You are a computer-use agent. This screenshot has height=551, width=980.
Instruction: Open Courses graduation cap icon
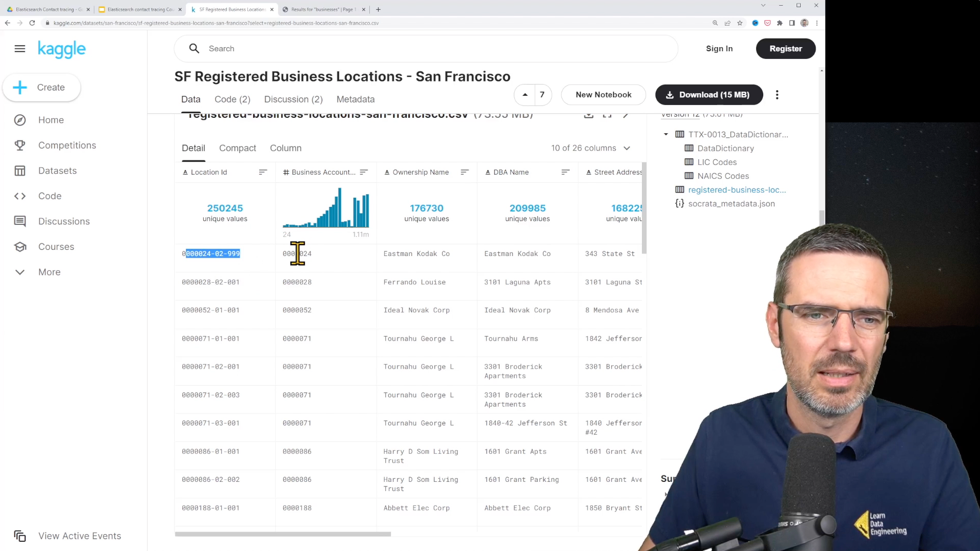click(x=20, y=247)
